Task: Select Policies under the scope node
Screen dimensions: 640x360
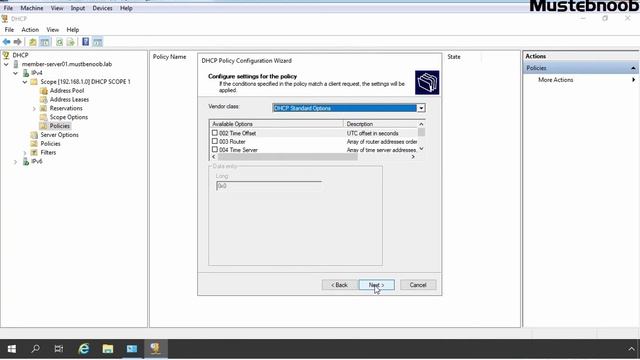Action: [60, 126]
